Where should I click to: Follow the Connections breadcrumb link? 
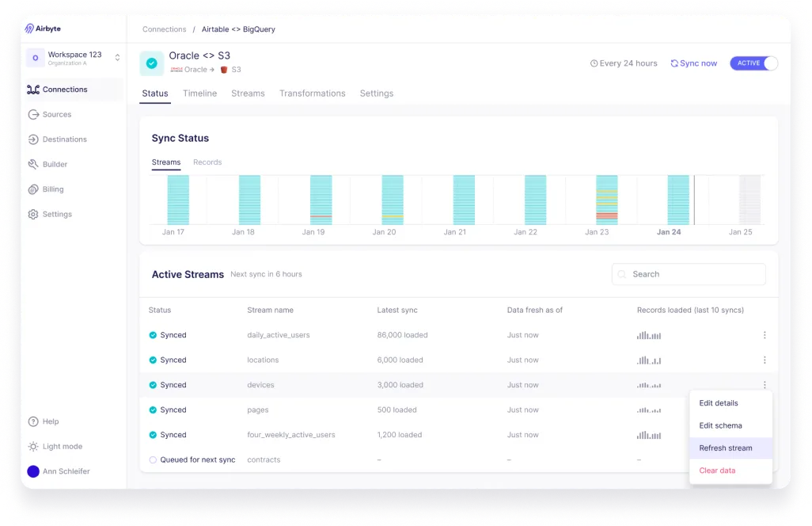(x=164, y=29)
